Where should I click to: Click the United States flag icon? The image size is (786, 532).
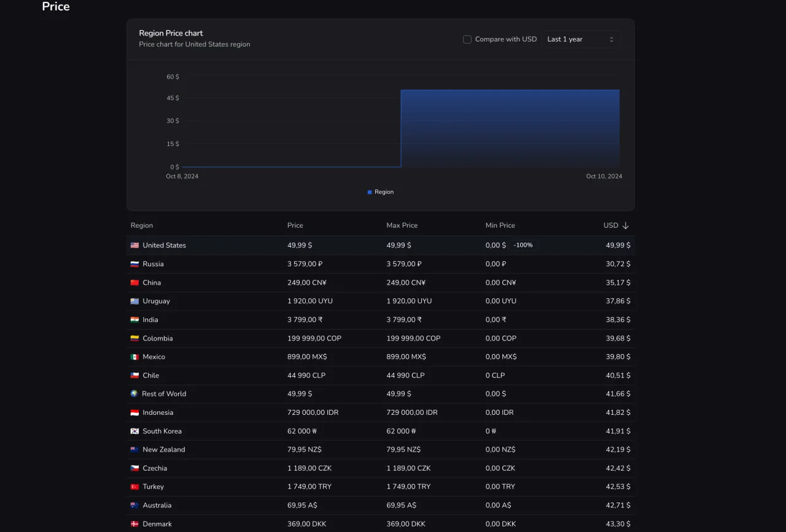(134, 245)
